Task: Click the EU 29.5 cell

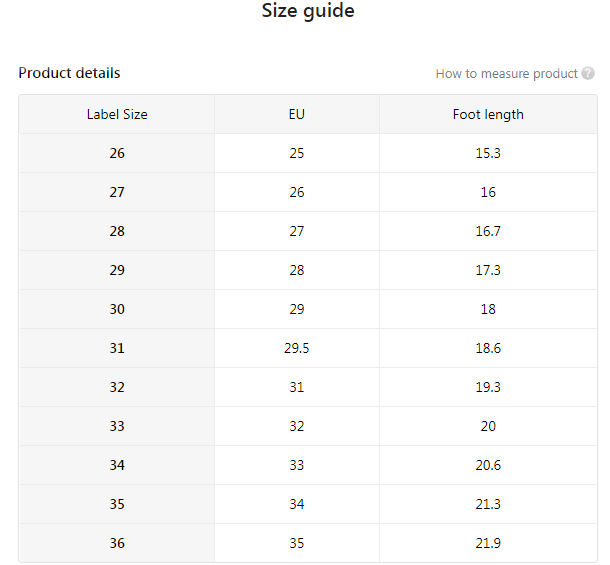Action: (x=297, y=349)
